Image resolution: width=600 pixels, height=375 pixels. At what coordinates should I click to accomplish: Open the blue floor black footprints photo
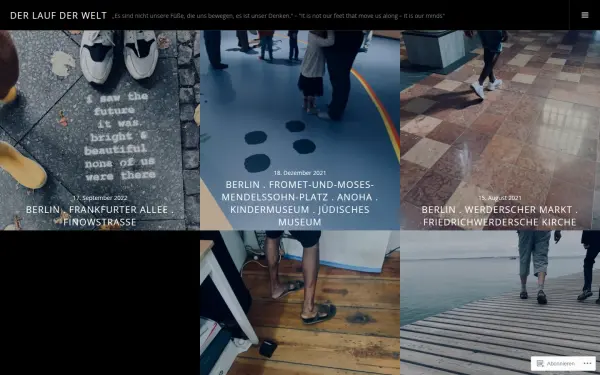[x=300, y=103]
